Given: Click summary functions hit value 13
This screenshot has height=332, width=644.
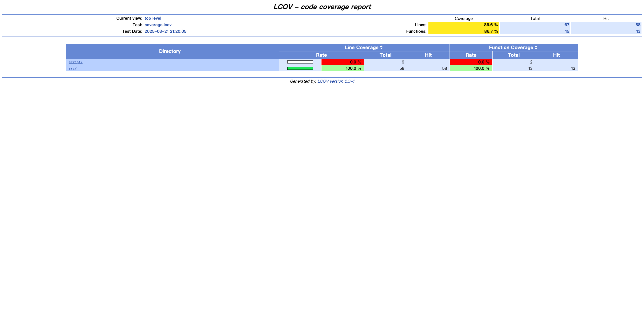Looking at the screenshot, I should [638, 31].
